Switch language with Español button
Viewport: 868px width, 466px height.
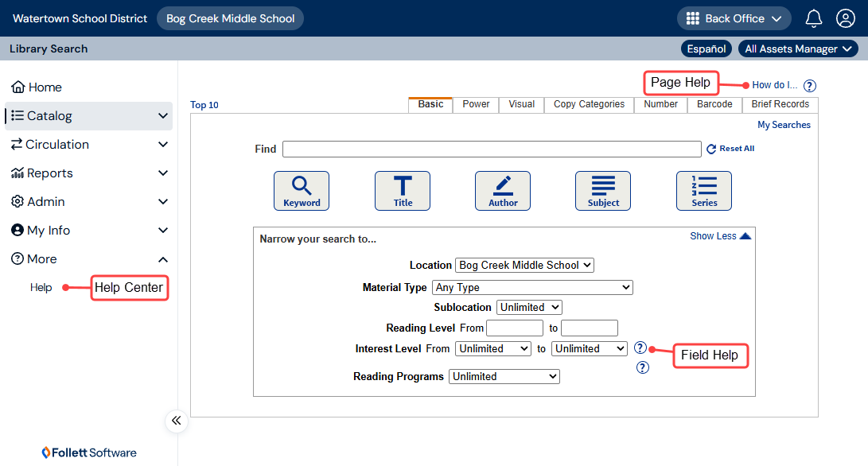(x=706, y=49)
